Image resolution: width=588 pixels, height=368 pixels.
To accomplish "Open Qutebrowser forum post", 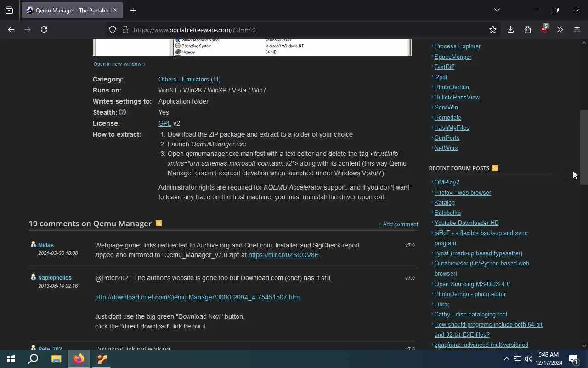I will point(482,268).
